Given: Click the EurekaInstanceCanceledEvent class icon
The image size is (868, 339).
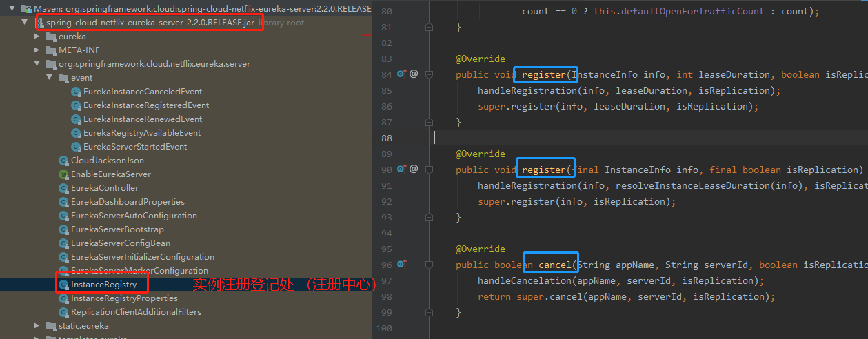Looking at the screenshot, I should [77, 92].
